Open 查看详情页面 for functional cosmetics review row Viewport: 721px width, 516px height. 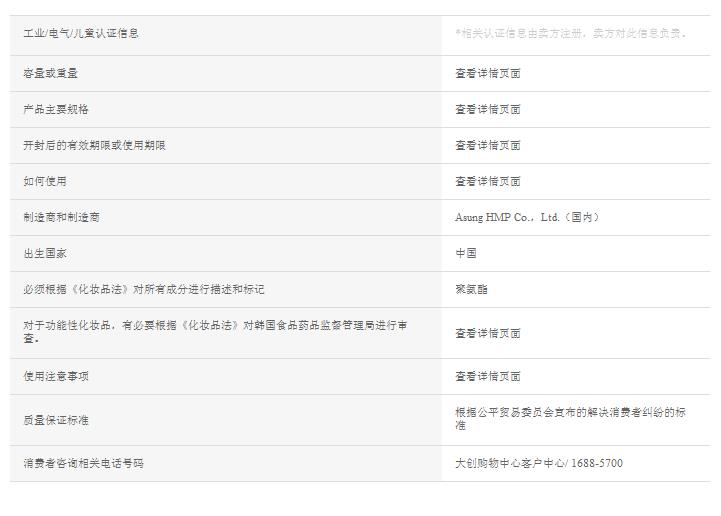point(488,333)
